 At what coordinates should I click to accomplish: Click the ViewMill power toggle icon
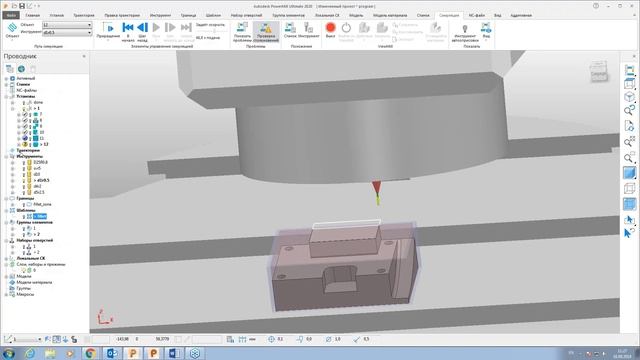[x=346, y=28]
